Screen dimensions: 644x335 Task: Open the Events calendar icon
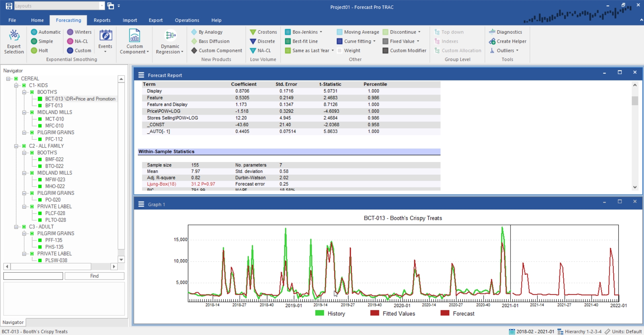[x=105, y=35]
